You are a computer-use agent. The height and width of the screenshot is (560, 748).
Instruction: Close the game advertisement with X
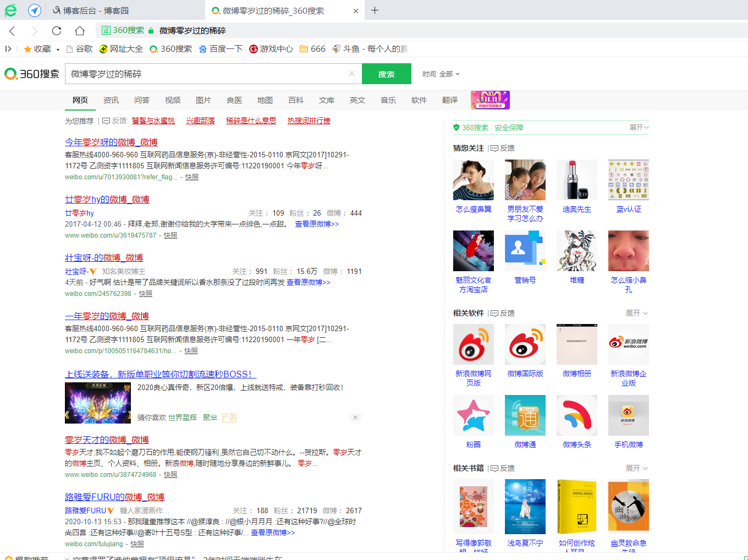355,418
